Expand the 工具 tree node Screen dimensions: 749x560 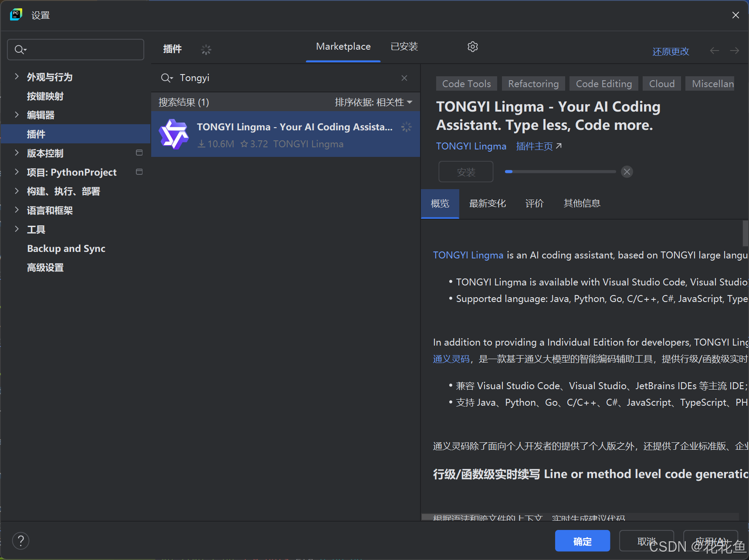pos(17,229)
